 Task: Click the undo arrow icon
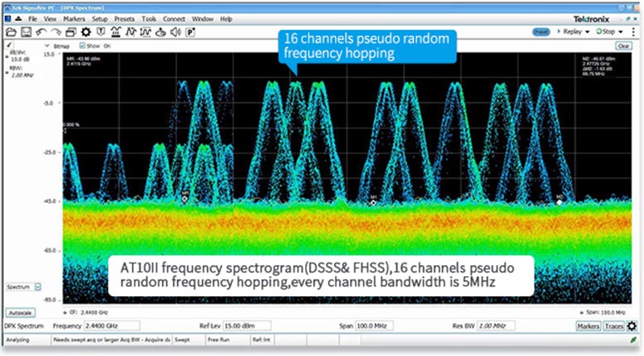pos(41,31)
